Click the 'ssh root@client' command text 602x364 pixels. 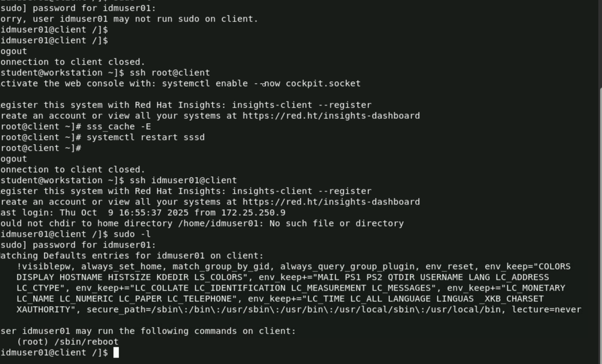tap(169, 73)
